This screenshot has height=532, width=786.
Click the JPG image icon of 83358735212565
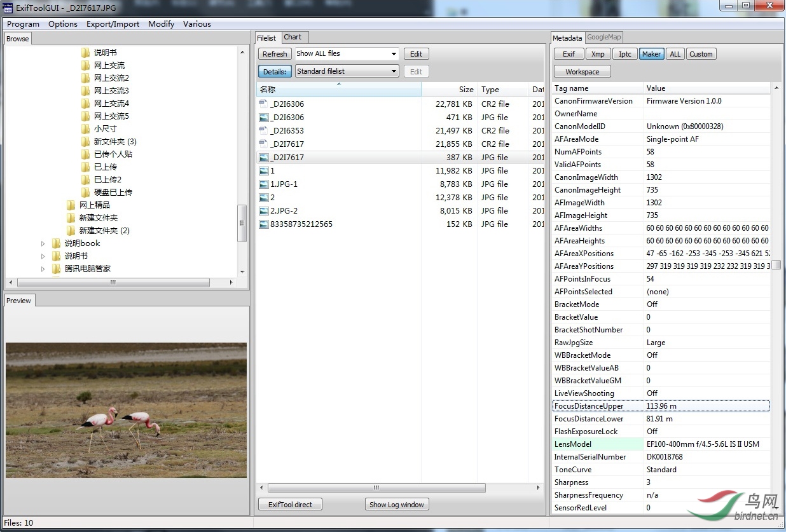point(263,224)
